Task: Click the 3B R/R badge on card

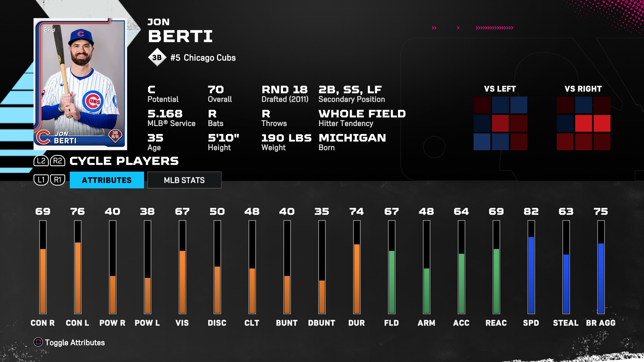Action: (x=115, y=135)
